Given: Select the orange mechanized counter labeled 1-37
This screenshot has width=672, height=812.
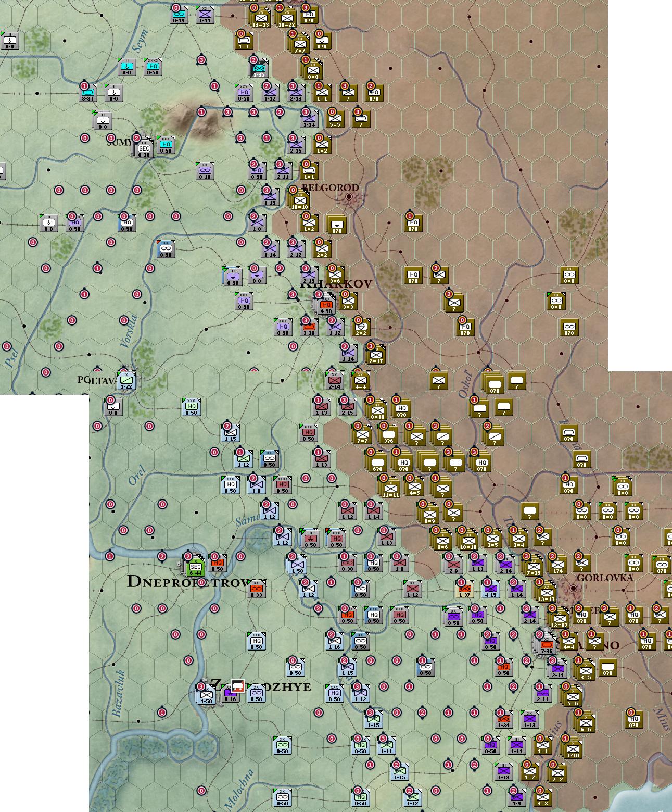Looking at the screenshot, I should tap(465, 588).
